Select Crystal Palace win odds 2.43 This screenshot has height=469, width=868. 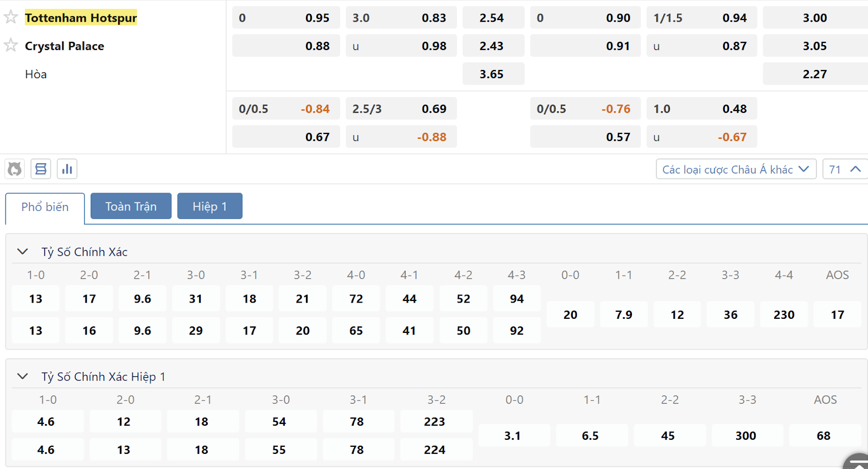point(493,46)
